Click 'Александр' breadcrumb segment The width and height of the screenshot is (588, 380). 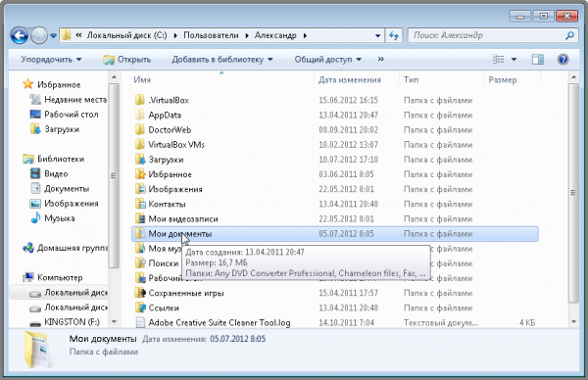[x=275, y=35]
